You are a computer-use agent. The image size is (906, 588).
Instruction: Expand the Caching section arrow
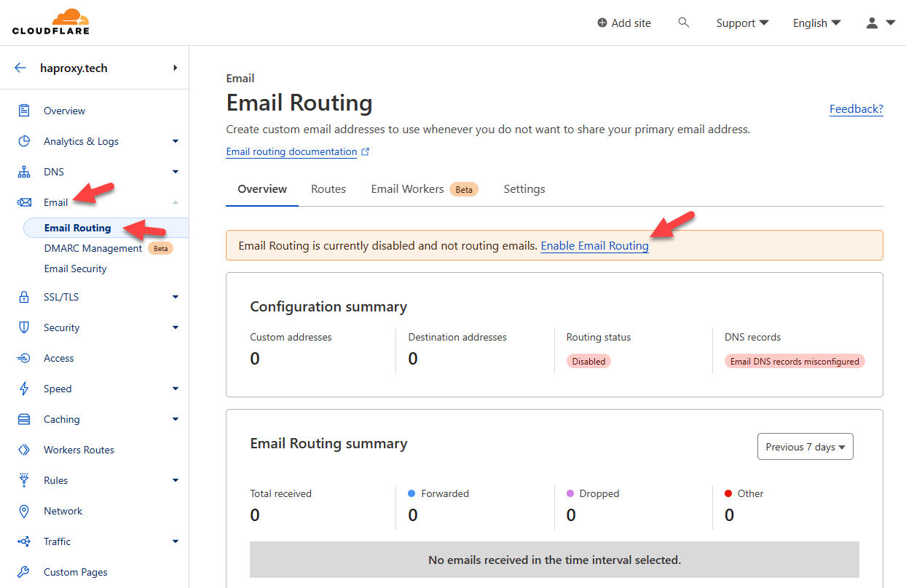(176, 419)
